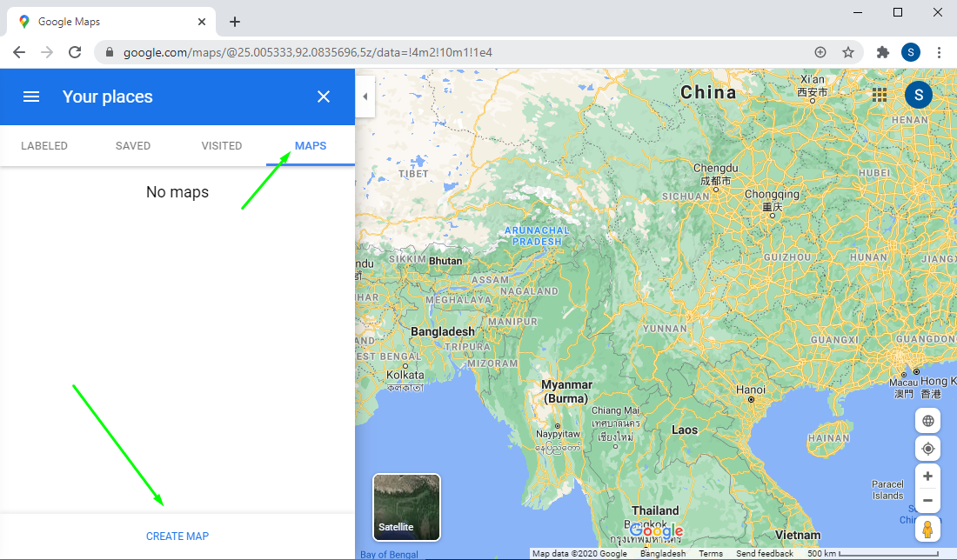
Task: Click the Laos country label
Action: coord(684,430)
